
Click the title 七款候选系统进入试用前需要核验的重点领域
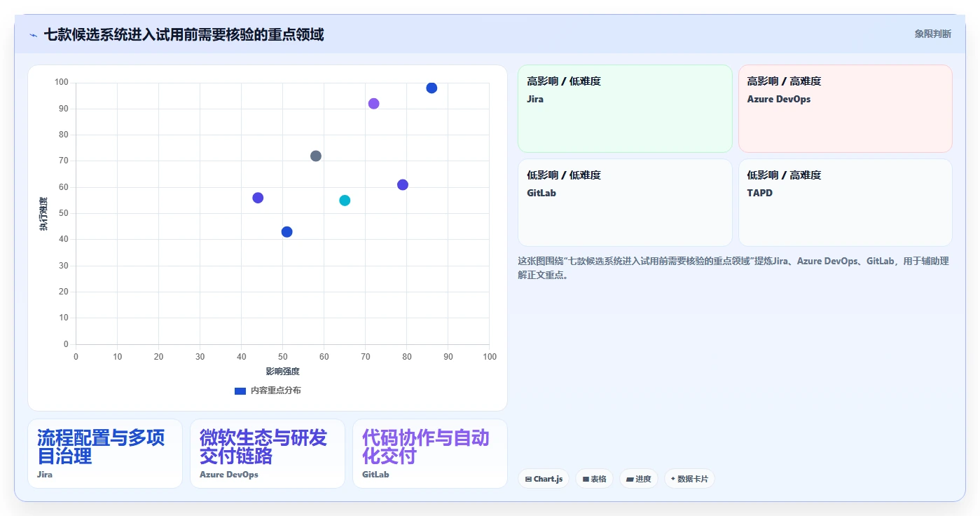click(x=184, y=34)
